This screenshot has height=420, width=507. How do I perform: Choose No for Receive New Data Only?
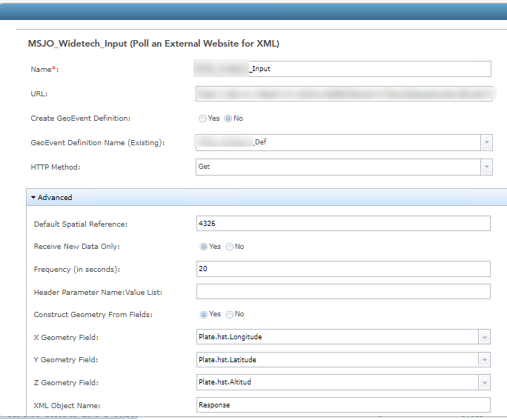(230, 247)
